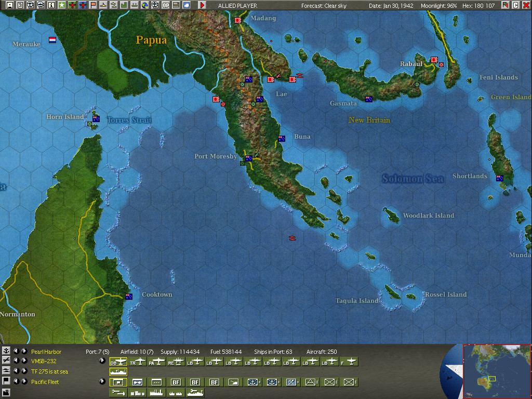
Task: Select the DB dive bomber unit icon
Action: click(x=118, y=362)
